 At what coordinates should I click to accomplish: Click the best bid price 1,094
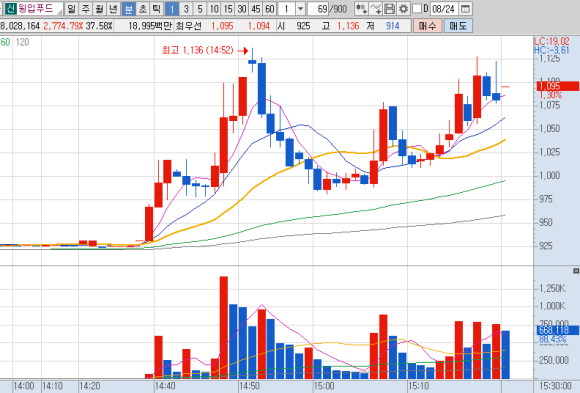(259, 26)
